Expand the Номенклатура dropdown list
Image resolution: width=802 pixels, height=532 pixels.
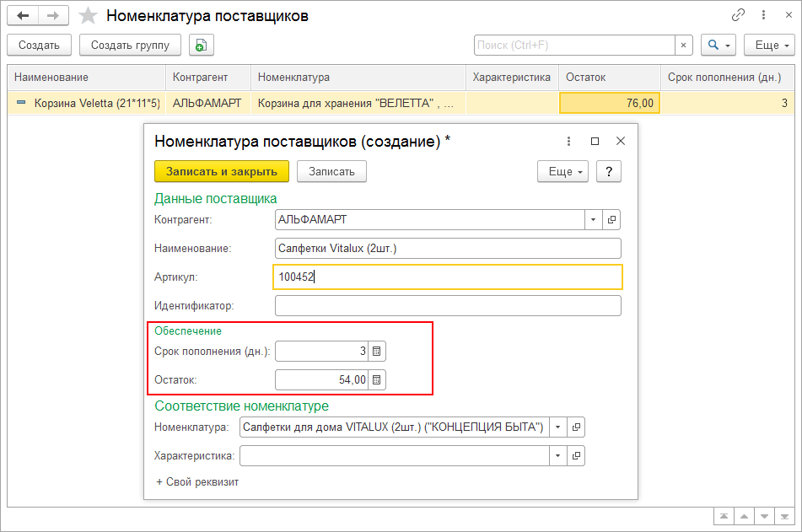click(558, 427)
